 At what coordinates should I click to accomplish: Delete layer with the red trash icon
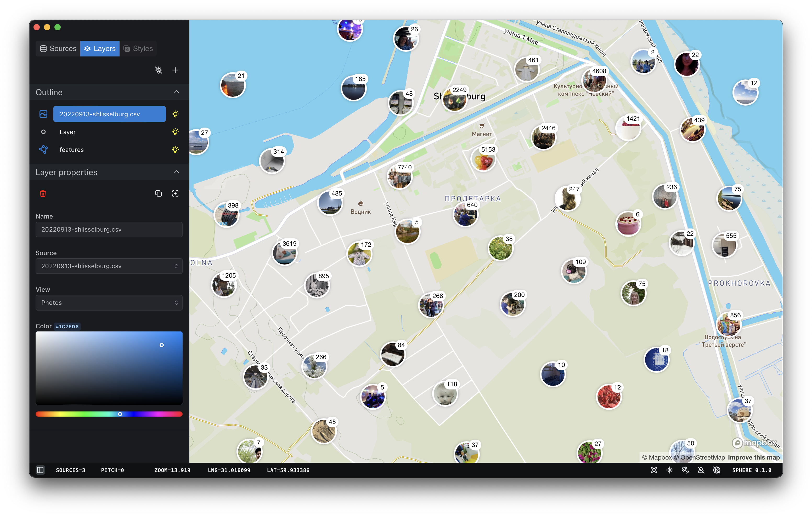(x=43, y=193)
